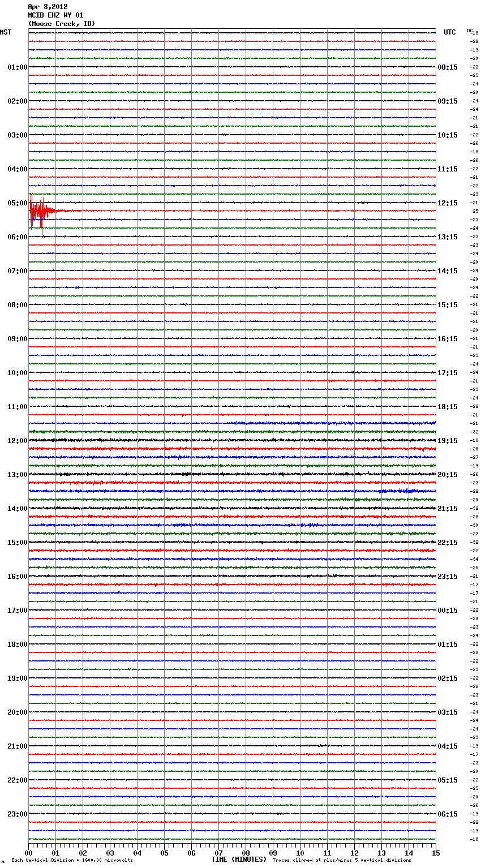Click the '14:15' UTC time label

click(448, 271)
